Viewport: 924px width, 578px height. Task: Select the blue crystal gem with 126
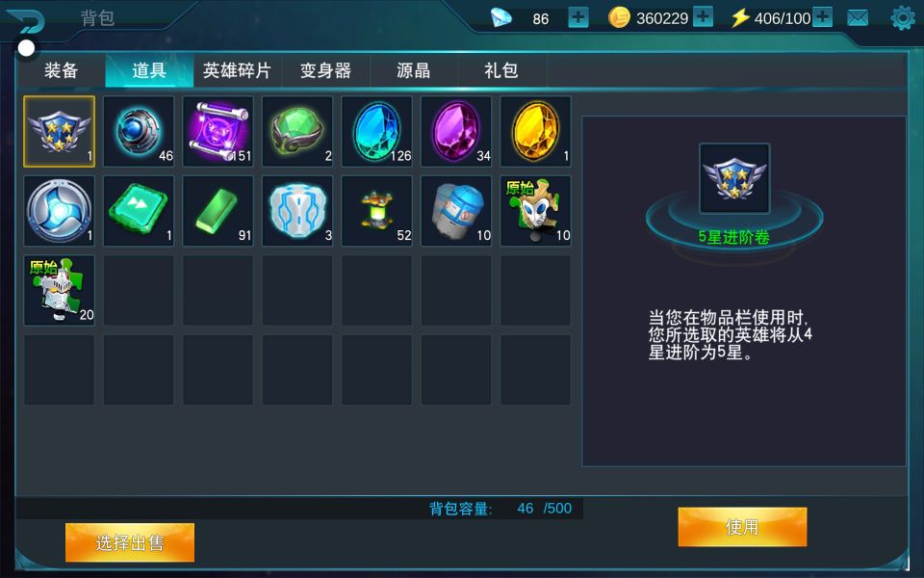click(x=376, y=132)
